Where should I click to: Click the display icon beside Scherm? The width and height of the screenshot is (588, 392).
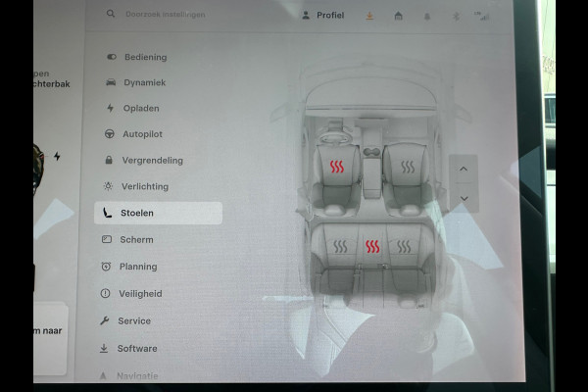pos(107,239)
